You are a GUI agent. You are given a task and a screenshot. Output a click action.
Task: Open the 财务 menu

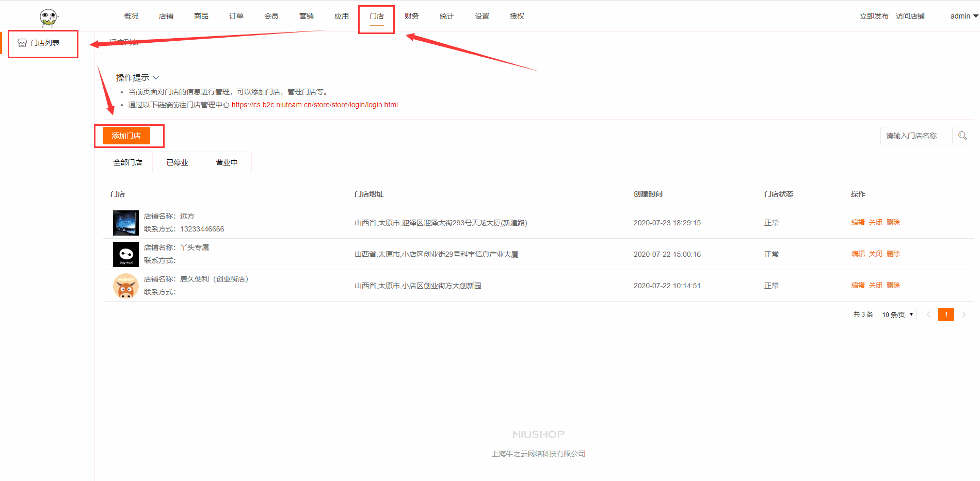click(x=412, y=16)
